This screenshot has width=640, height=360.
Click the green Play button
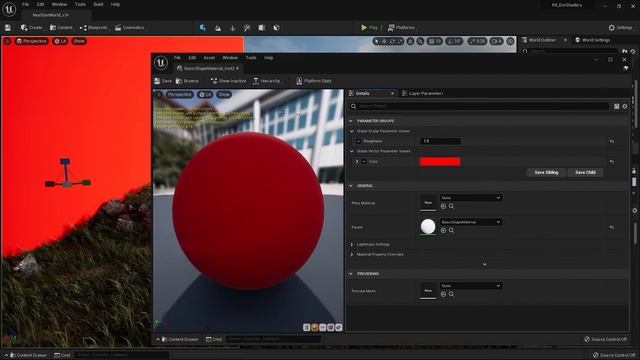coord(369,28)
